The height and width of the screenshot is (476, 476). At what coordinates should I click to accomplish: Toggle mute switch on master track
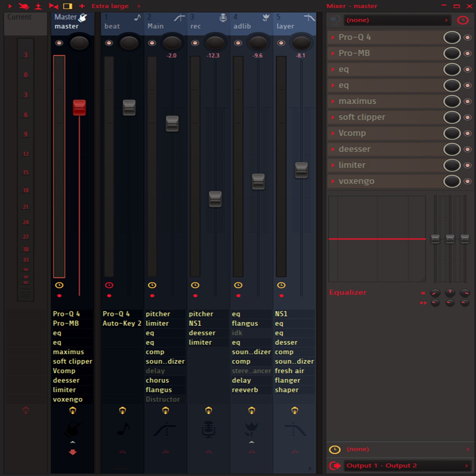click(x=59, y=43)
